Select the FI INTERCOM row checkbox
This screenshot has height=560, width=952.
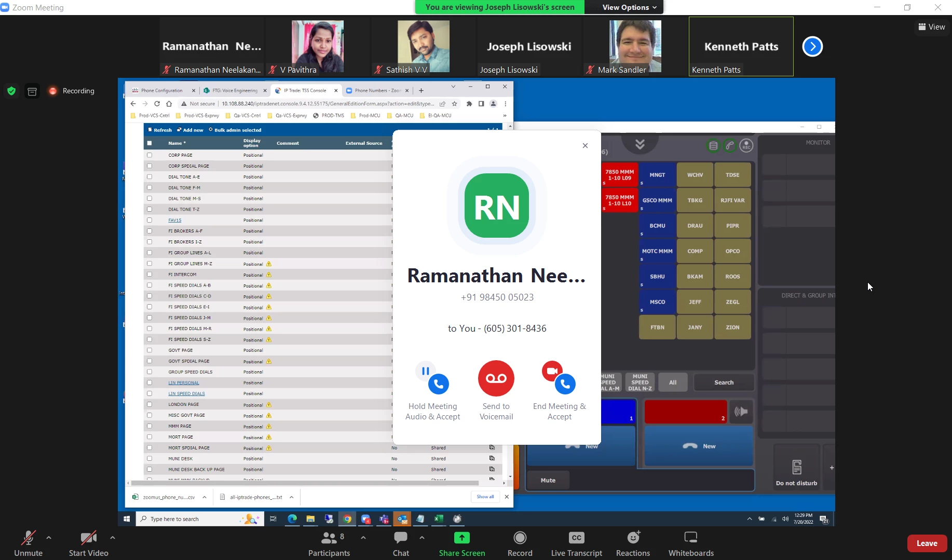coord(149,275)
